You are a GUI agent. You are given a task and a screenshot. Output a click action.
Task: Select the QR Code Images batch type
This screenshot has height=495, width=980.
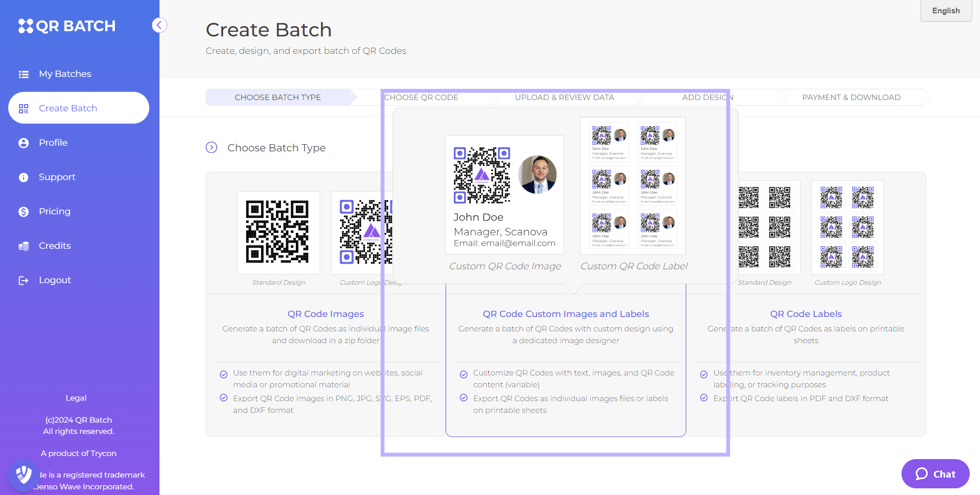[326, 314]
